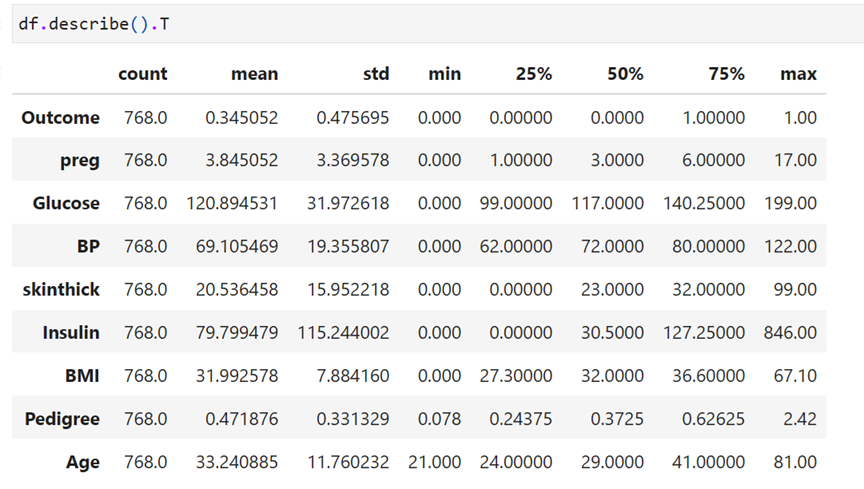Click the Outcome row label

pyautogui.click(x=61, y=118)
